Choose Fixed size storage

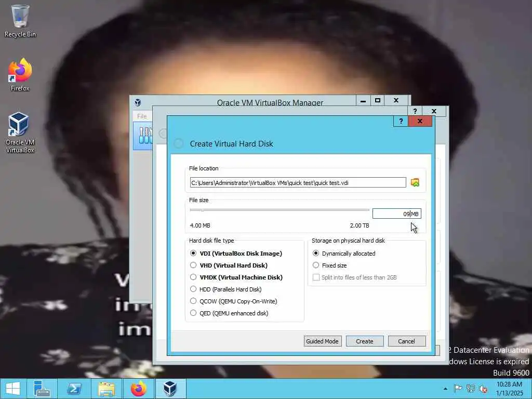(330, 265)
